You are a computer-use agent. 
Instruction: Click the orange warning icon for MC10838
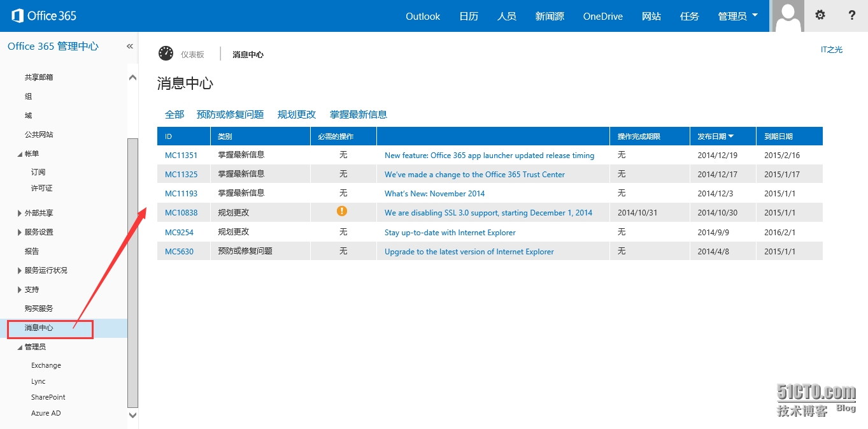[342, 212]
